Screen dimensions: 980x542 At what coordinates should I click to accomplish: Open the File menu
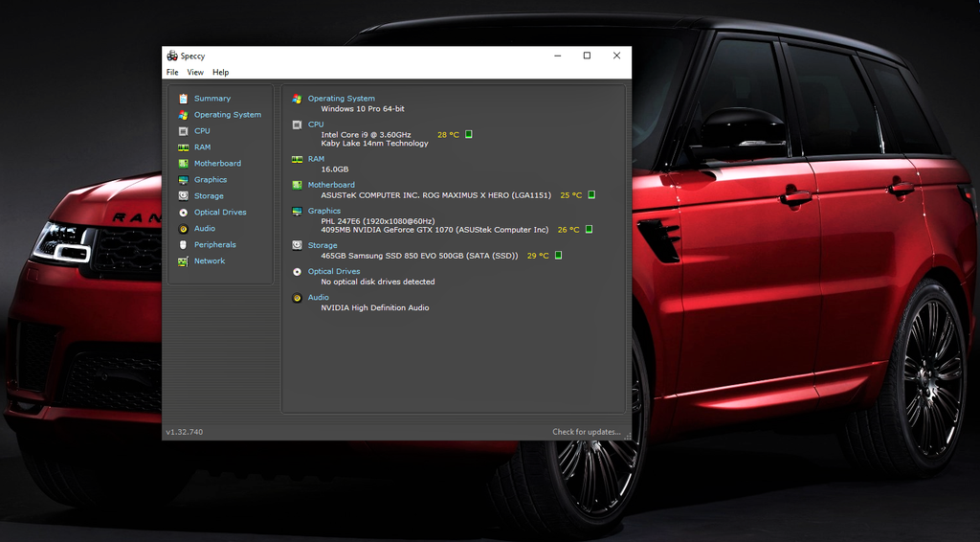pos(172,73)
